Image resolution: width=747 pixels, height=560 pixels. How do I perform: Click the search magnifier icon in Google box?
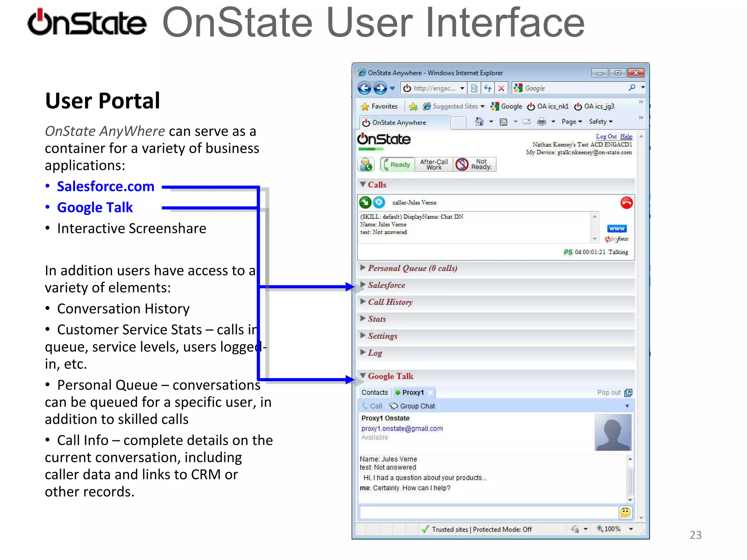point(632,88)
